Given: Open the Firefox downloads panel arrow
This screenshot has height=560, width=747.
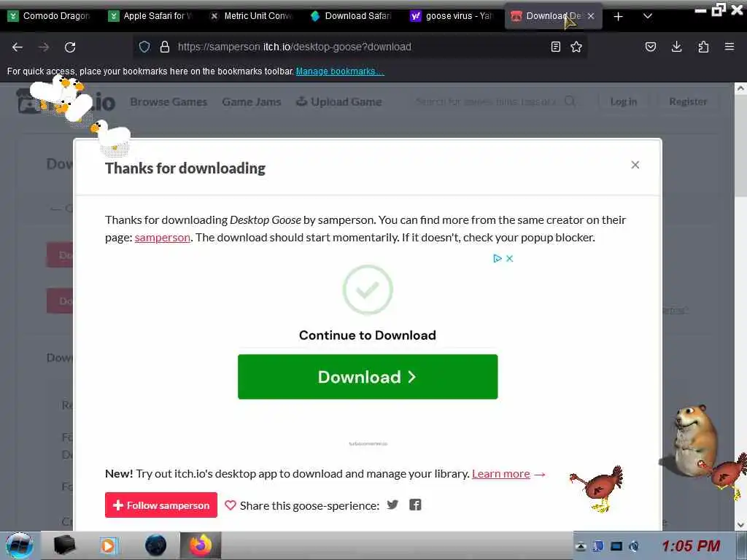Looking at the screenshot, I should tap(676, 47).
